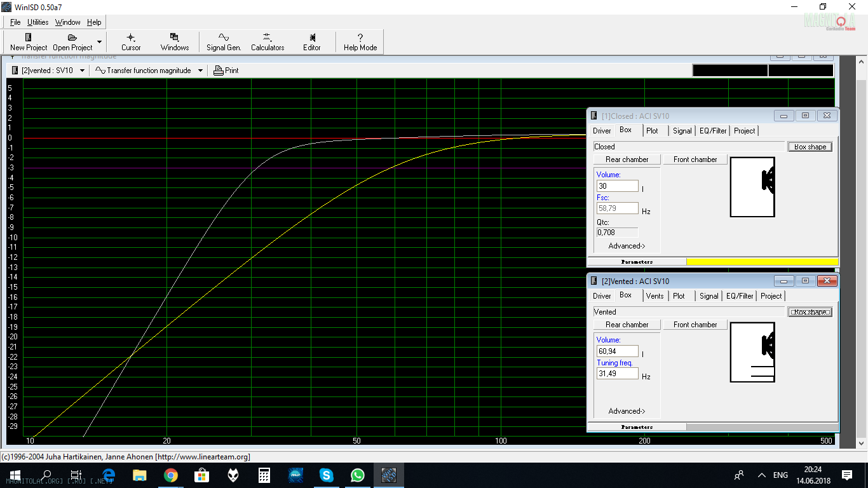Open the WhatsApp icon in the taskbar
The width and height of the screenshot is (868, 488).
[x=358, y=475]
